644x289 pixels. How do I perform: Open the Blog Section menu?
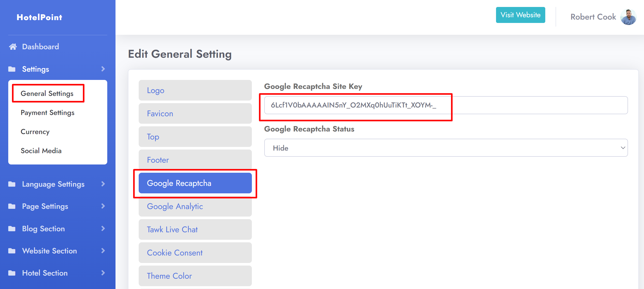click(43, 229)
